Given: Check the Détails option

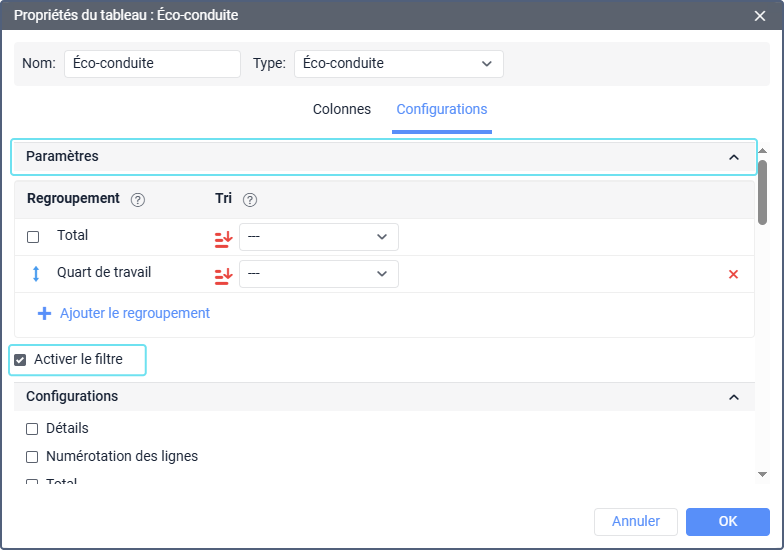Looking at the screenshot, I should tap(32, 429).
